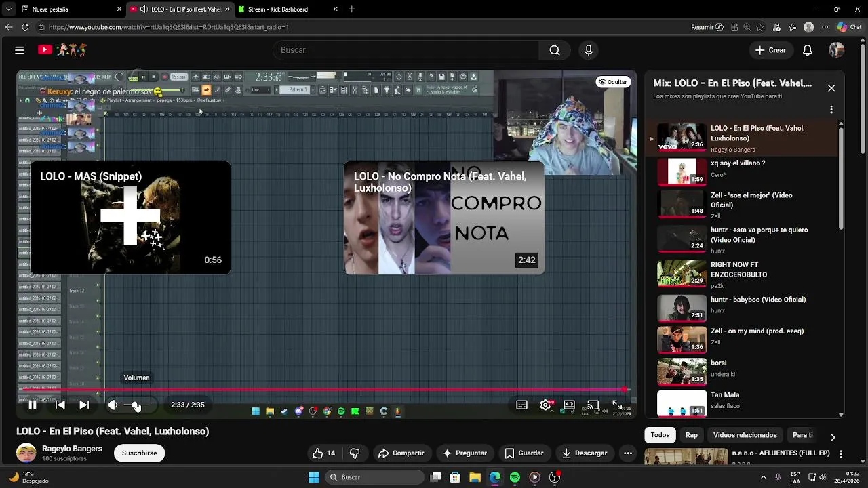Mute the player using the speaker icon
Viewport: 868px width, 488px height.
113,405
